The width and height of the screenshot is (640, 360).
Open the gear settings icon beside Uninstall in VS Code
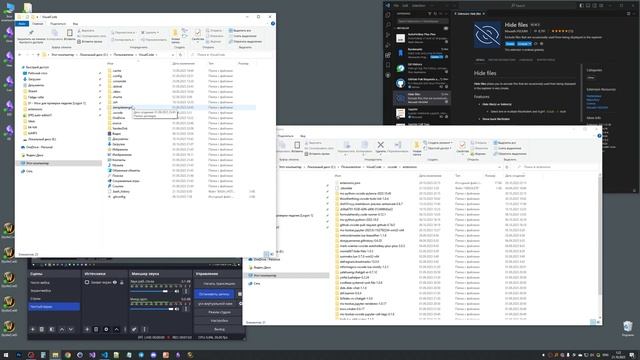coord(541,44)
